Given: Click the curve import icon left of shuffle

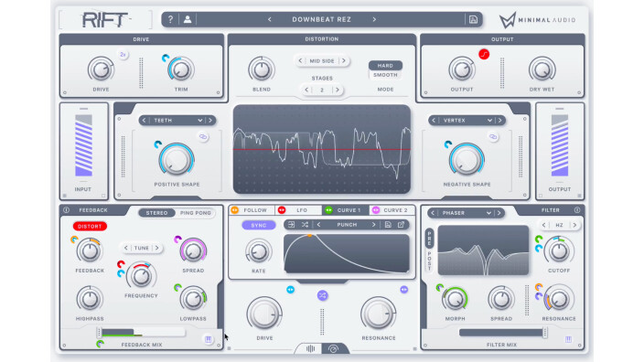Looking at the screenshot, I should (x=291, y=225).
